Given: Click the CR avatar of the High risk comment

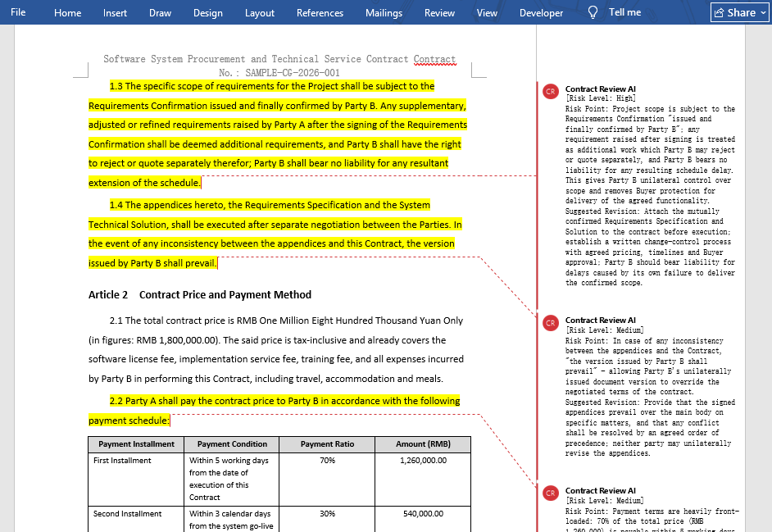Looking at the screenshot, I should 551,92.
